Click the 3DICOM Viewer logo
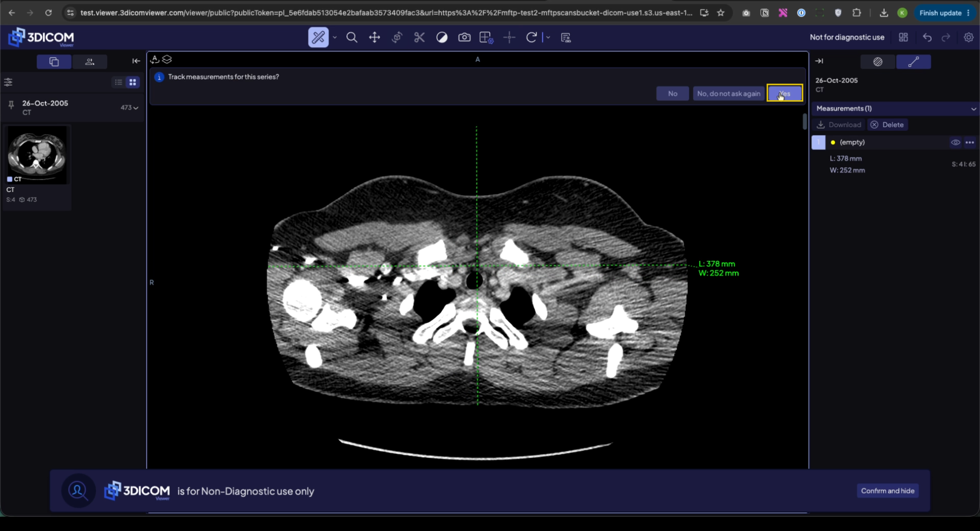980x531 pixels. click(x=41, y=37)
